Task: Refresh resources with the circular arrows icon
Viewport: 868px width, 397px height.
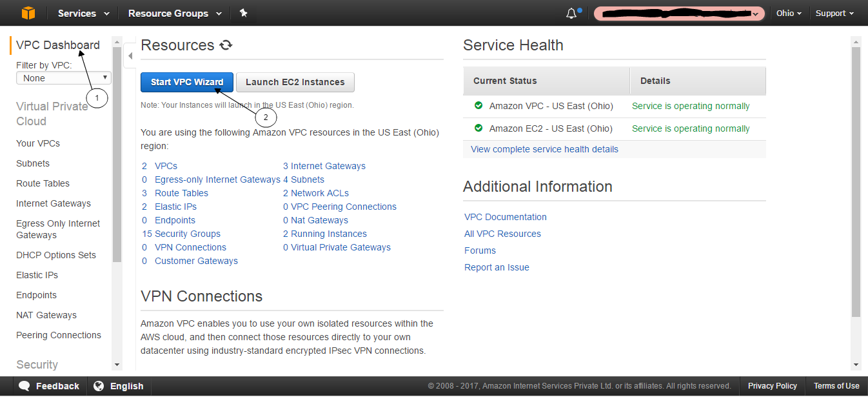Action: point(226,45)
